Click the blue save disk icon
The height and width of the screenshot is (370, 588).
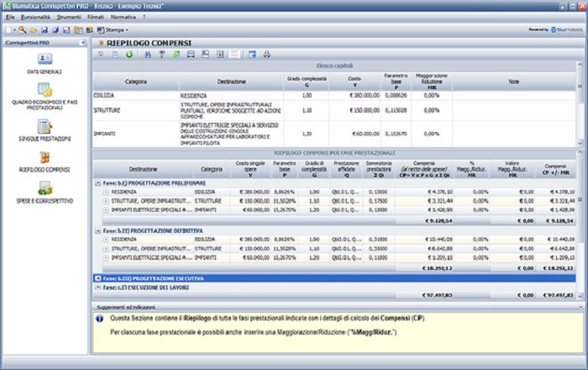click(x=43, y=29)
